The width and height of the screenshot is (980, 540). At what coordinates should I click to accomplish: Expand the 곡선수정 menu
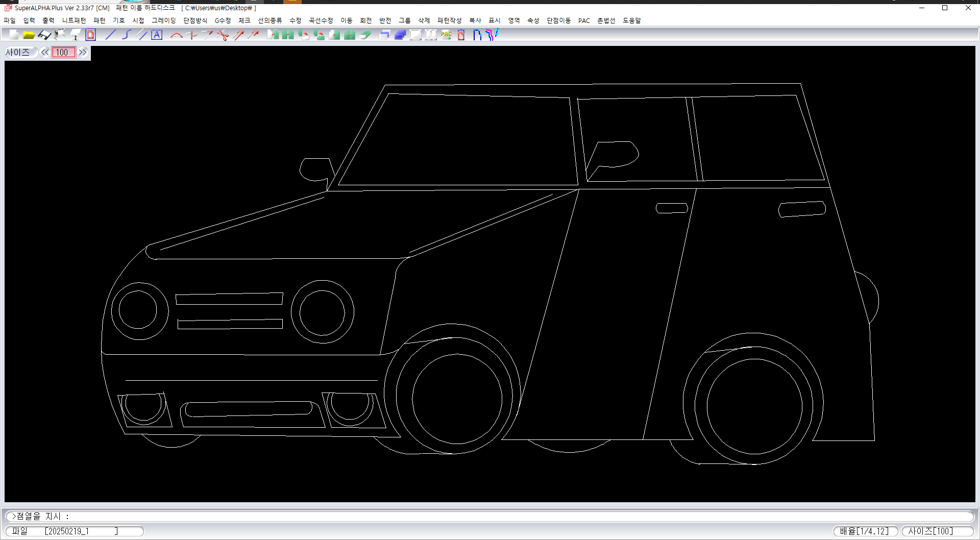coord(321,20)
